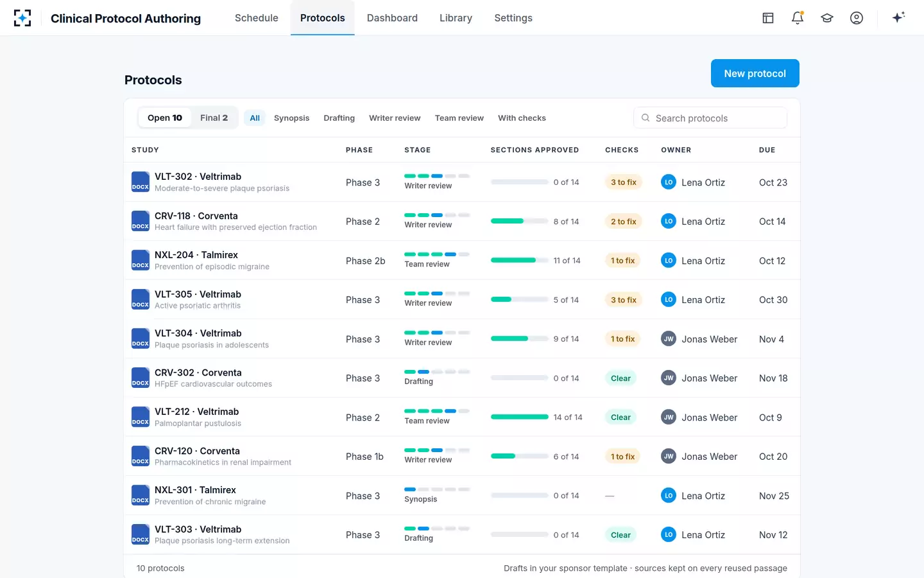Filter protocols by Writer review stage

(x=395, y=118)
